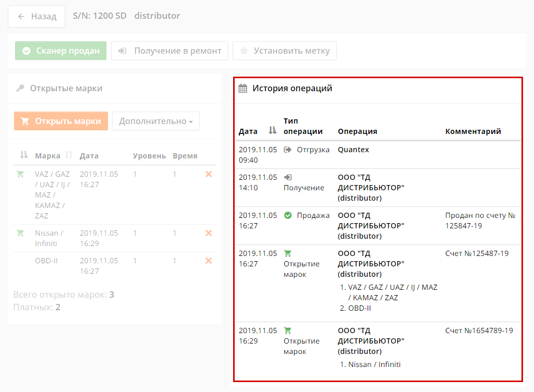
Task: Expand the Дополнительно dropdown
Action: (x=155, y=121)
